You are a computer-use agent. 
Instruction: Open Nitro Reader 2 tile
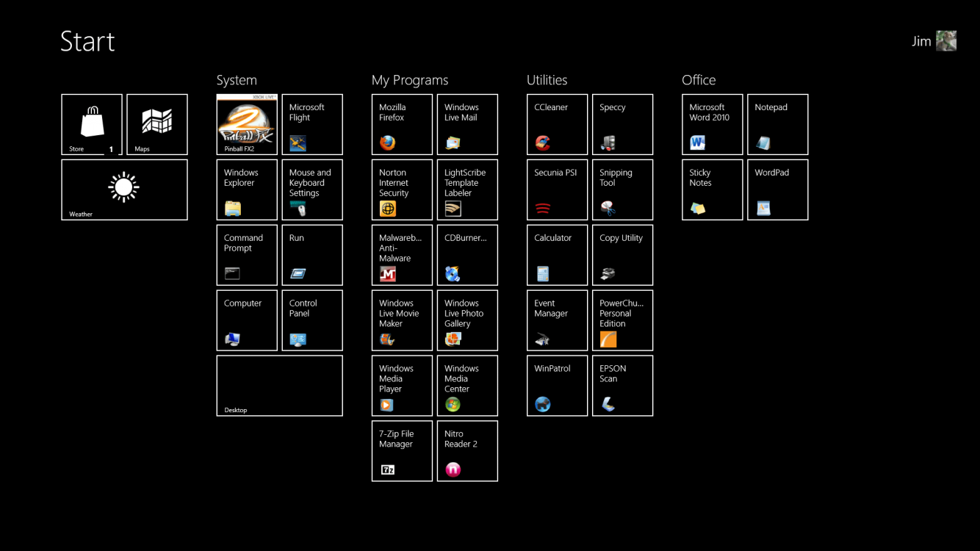pos(467,451)
